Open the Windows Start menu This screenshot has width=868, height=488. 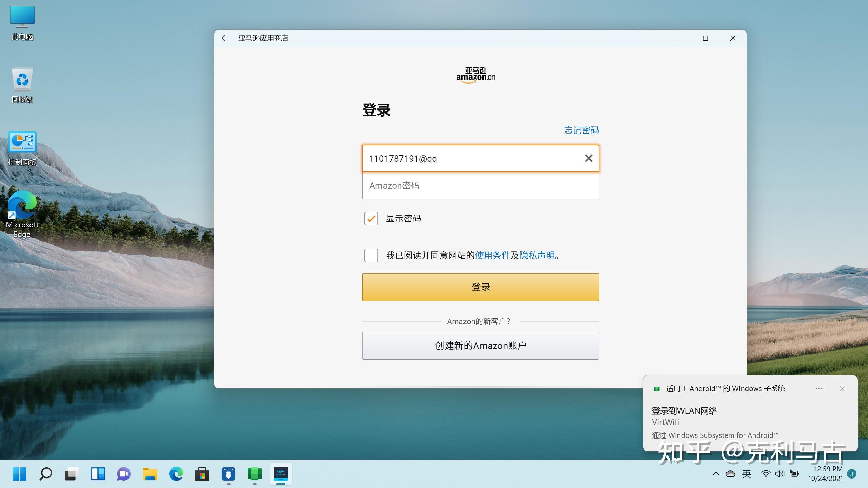19,474
